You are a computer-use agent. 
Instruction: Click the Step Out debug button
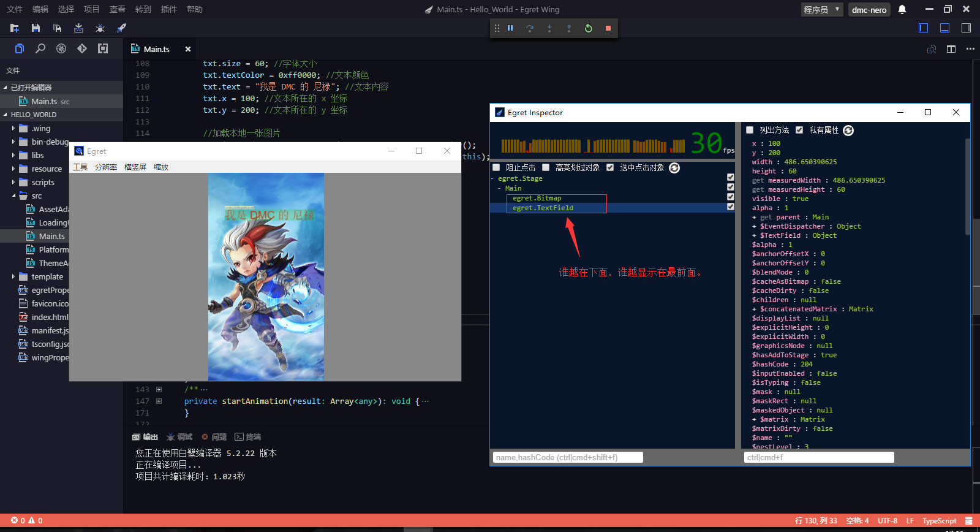569,28
